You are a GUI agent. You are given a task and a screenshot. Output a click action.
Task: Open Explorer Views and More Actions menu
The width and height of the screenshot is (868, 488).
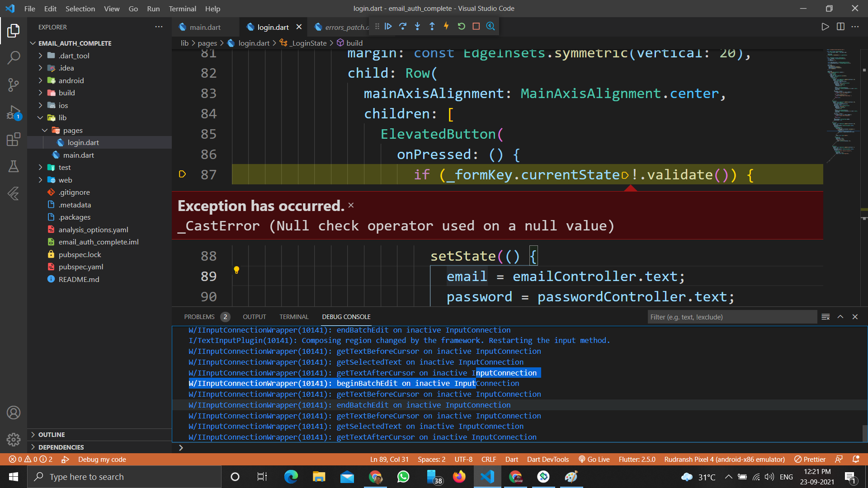pyautogui.click(x=159, y=27)
